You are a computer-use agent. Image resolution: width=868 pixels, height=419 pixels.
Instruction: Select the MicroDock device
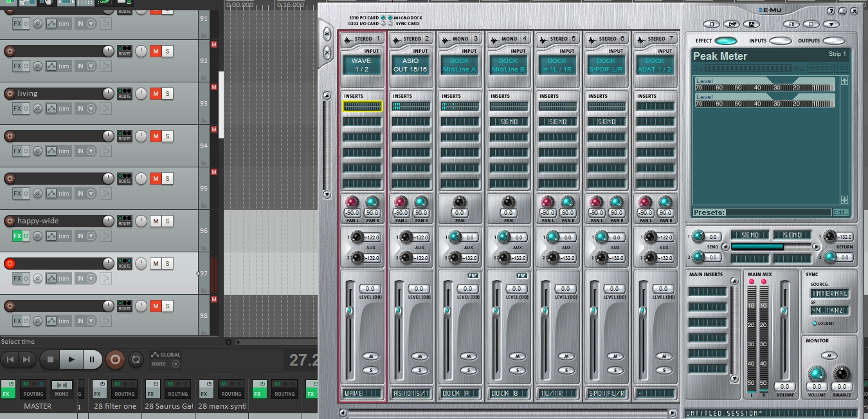390,17
